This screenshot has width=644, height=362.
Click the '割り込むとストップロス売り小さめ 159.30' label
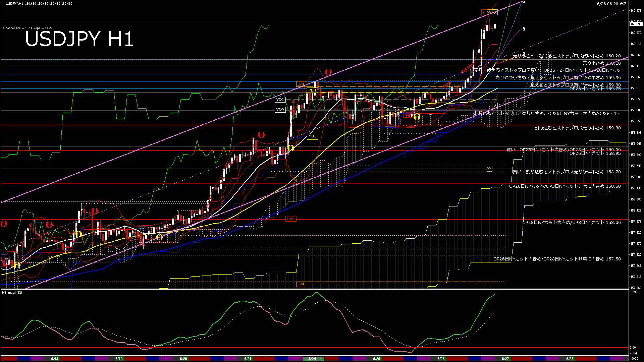point(577,128)
